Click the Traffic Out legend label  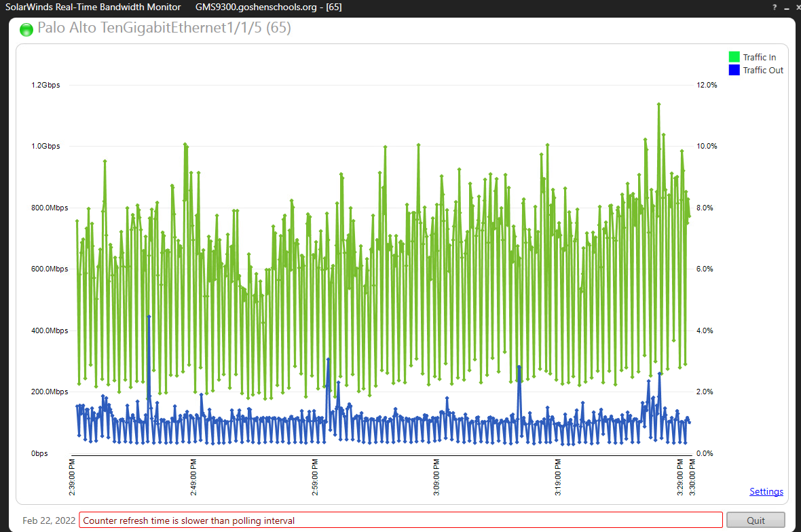click(763, 70)
